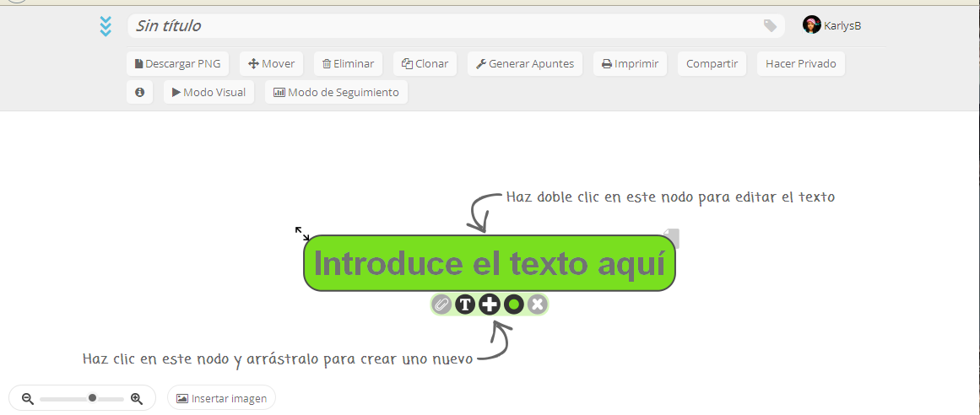Collapse the header with the double chevron
This screenshot has height=415, width=980.
click(x=106, y=26)
